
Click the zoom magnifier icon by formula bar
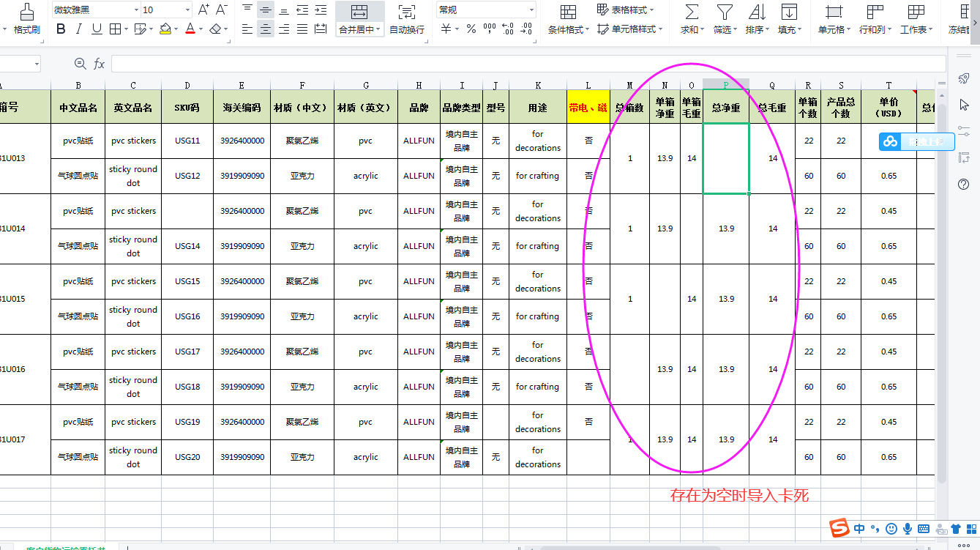coord(81,64)
